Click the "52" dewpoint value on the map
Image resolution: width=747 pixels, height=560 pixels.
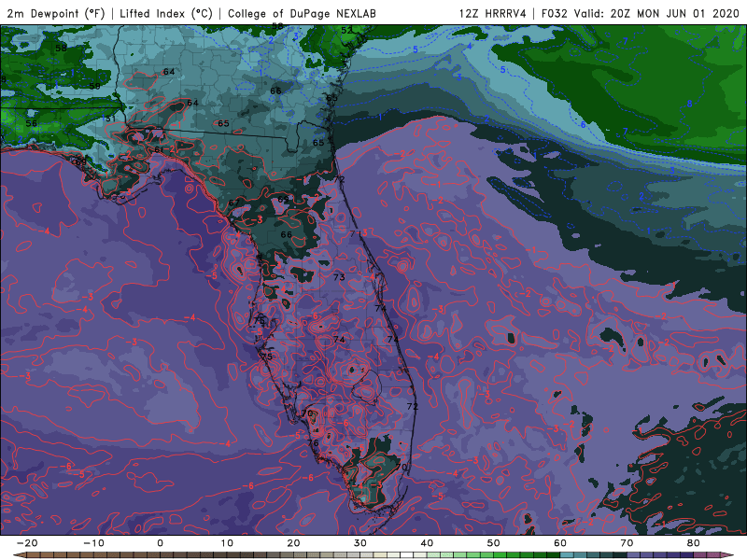pos(346,30)
